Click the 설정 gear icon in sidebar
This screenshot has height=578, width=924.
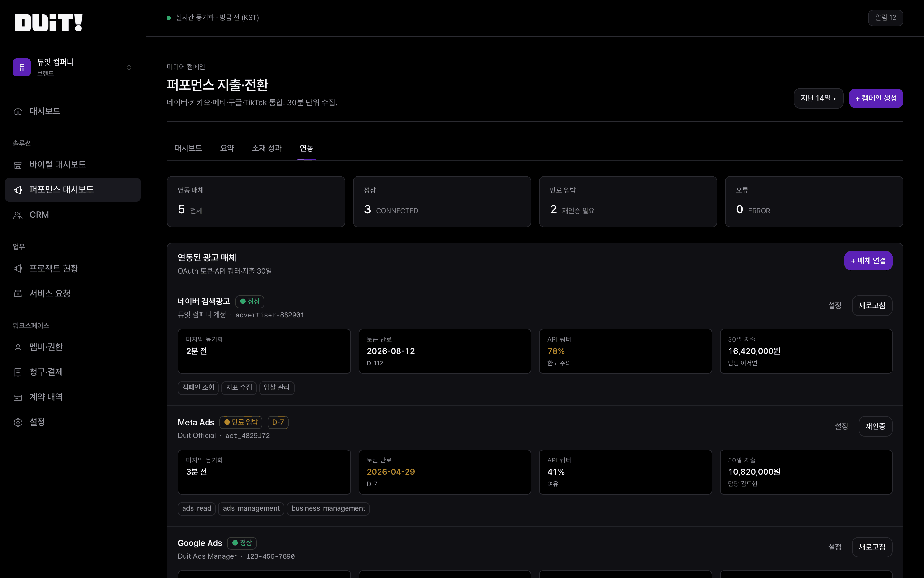pyautogui.click(x=18, y=422)
